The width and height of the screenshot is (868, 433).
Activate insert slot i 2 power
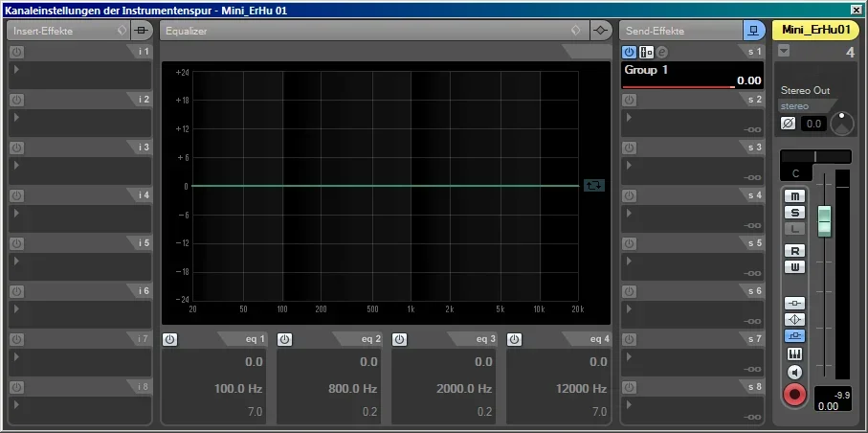click(x=16, y=100)
